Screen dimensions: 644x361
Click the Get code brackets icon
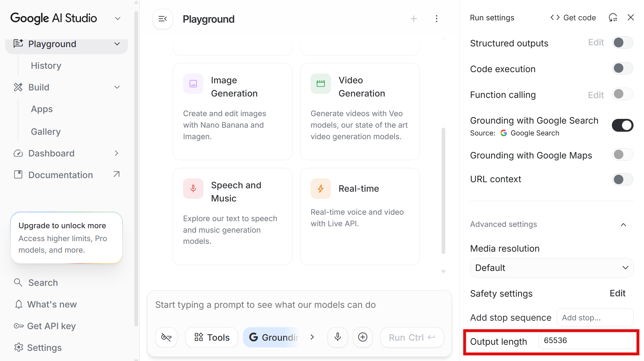coord(555,18)
